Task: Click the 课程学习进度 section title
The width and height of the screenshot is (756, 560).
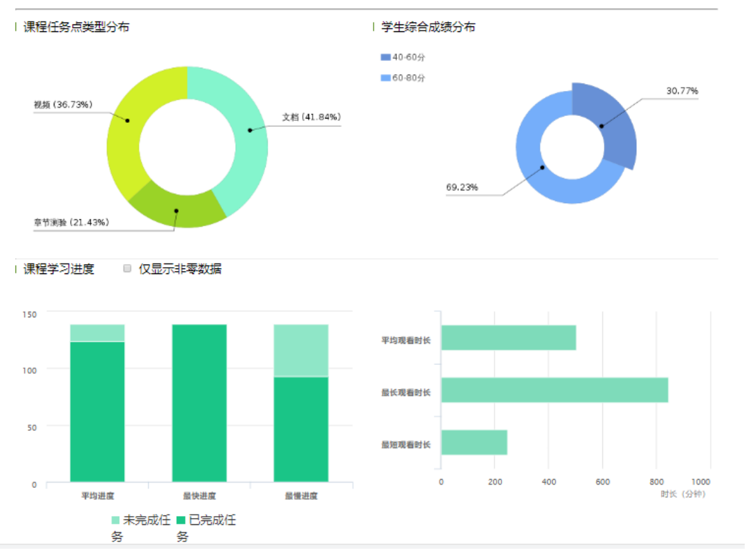Action: (x=59, y=269)
